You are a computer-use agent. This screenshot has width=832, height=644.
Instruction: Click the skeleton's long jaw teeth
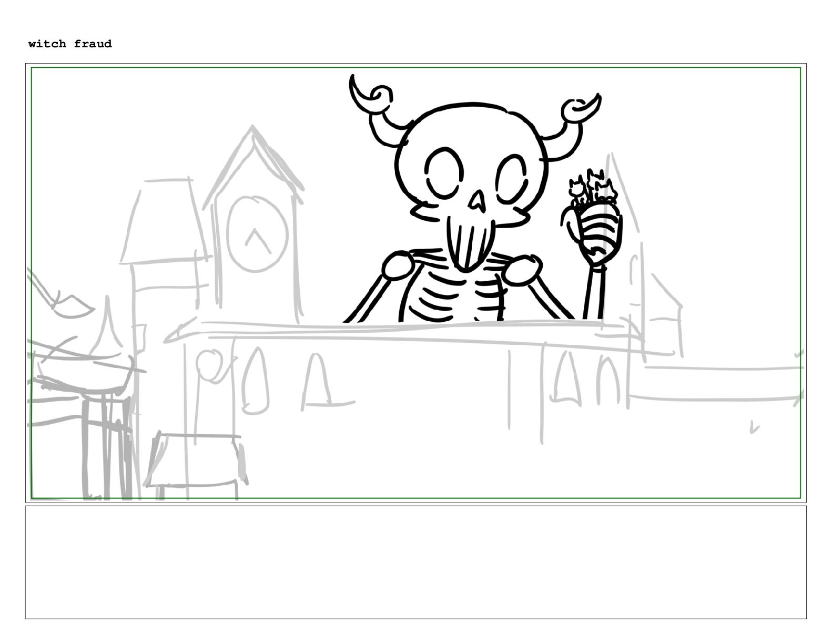pos(468,242)
